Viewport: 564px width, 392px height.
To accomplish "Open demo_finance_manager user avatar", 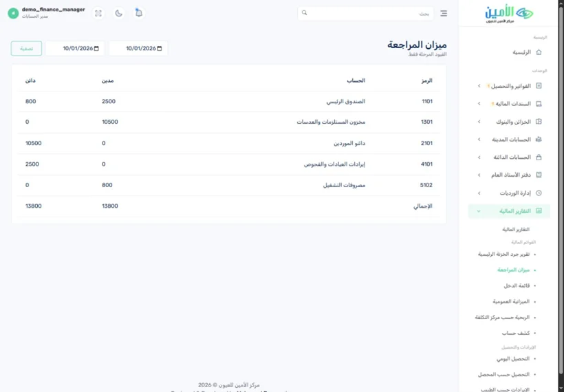I will [x=13, y=13].
